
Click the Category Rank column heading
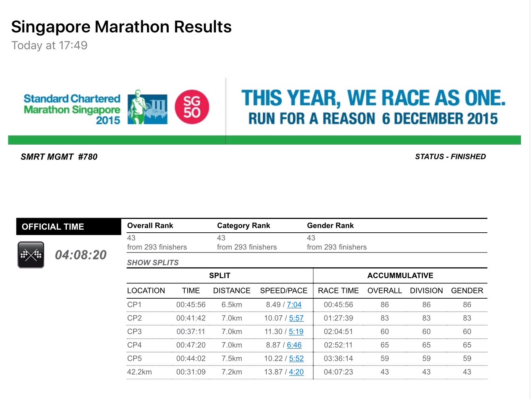click(243, 225)
